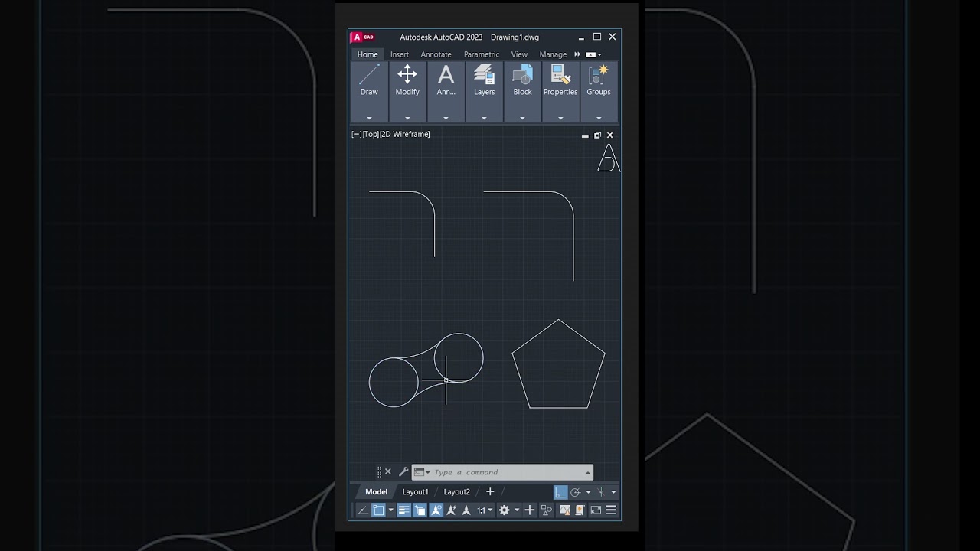Open Object snap settings dropdown arrow
The height and width of the screenshot is (551, 980).
tap(390, 510)
